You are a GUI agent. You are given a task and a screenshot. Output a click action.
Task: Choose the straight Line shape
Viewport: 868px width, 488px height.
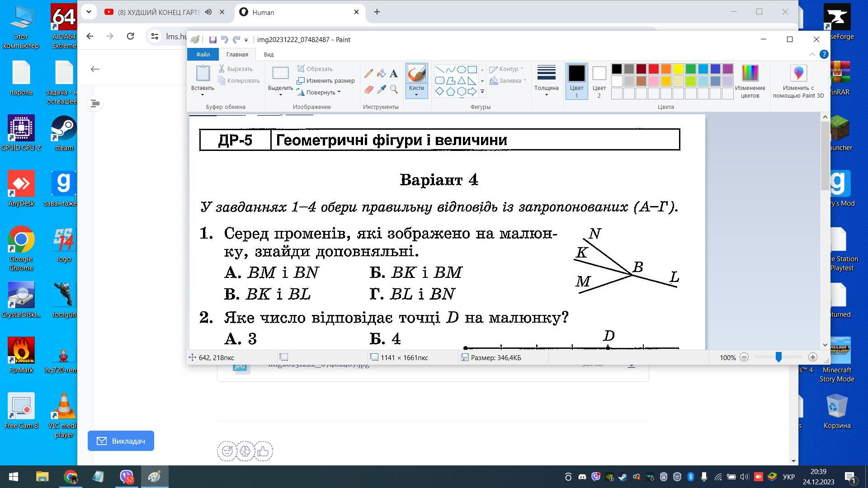pyautogui.click(x=439, y=70)
